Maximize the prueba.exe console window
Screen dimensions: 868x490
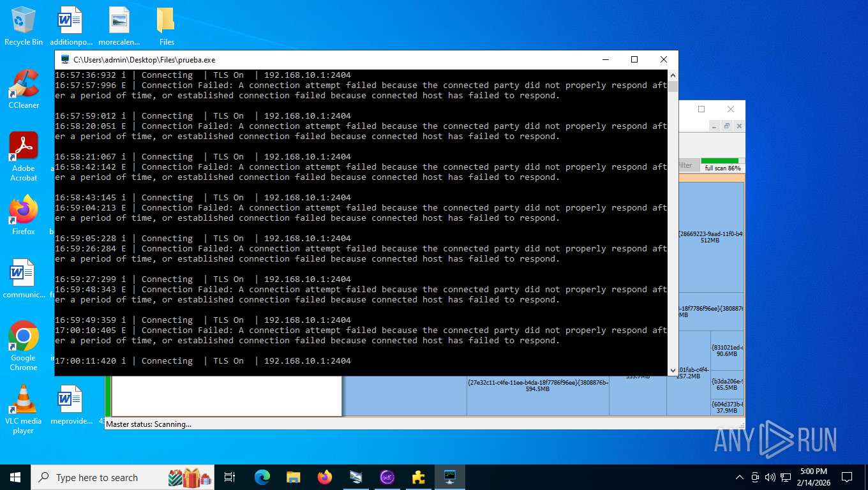634,59
